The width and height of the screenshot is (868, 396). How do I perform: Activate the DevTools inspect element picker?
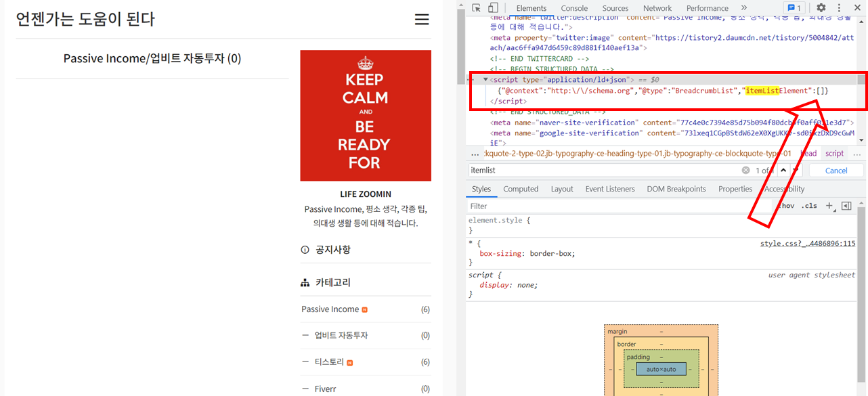click(x=476, y=8)
